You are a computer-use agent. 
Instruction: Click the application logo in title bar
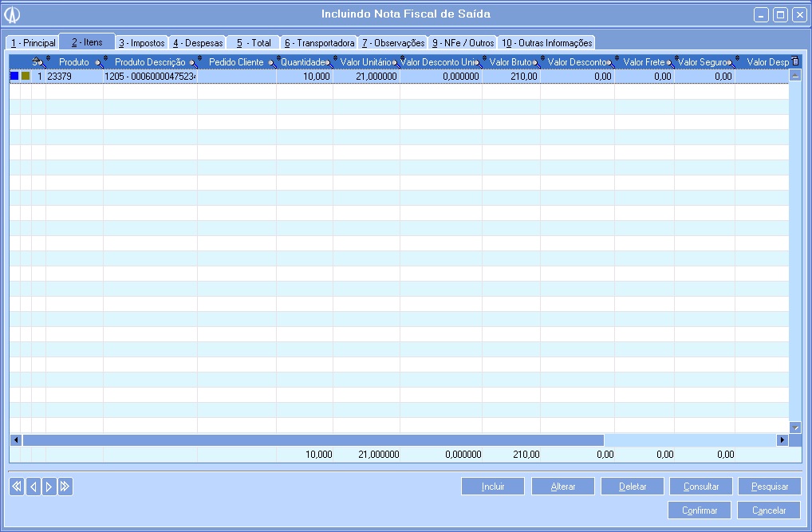click(x=12, y=14)
